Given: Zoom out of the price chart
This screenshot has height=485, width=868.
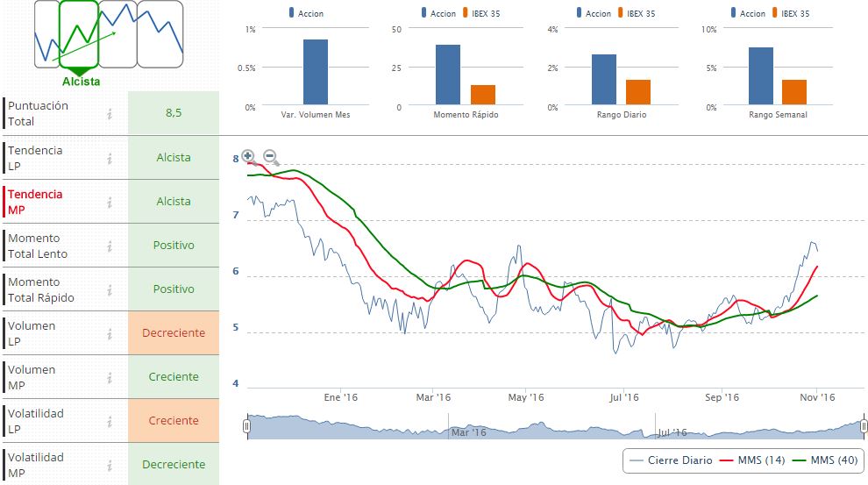Looking at the screenshot, I should (x=270, y=157).
